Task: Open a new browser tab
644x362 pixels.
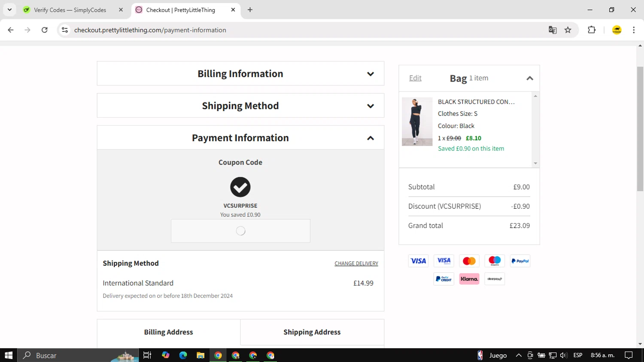Action: [x=250, y=9]
